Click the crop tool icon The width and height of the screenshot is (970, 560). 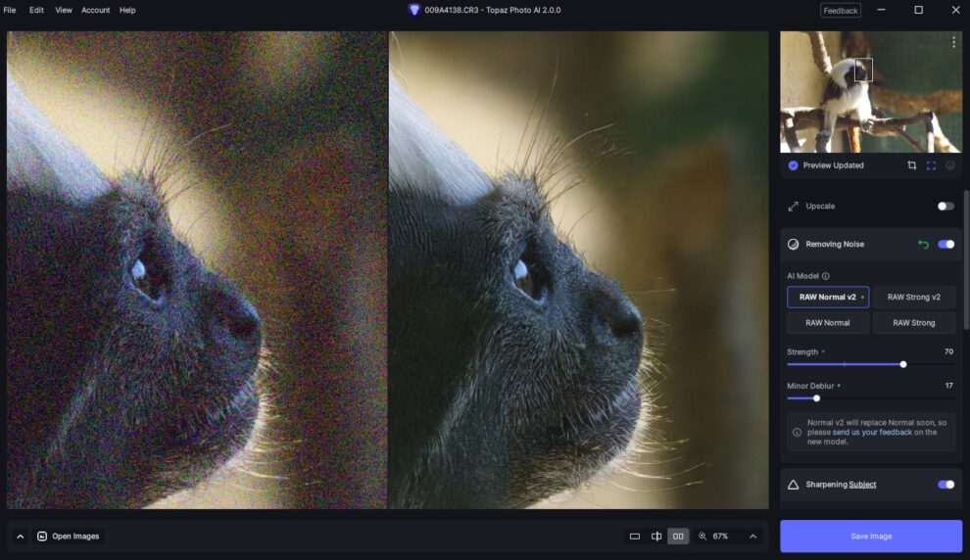pos(911,165)
